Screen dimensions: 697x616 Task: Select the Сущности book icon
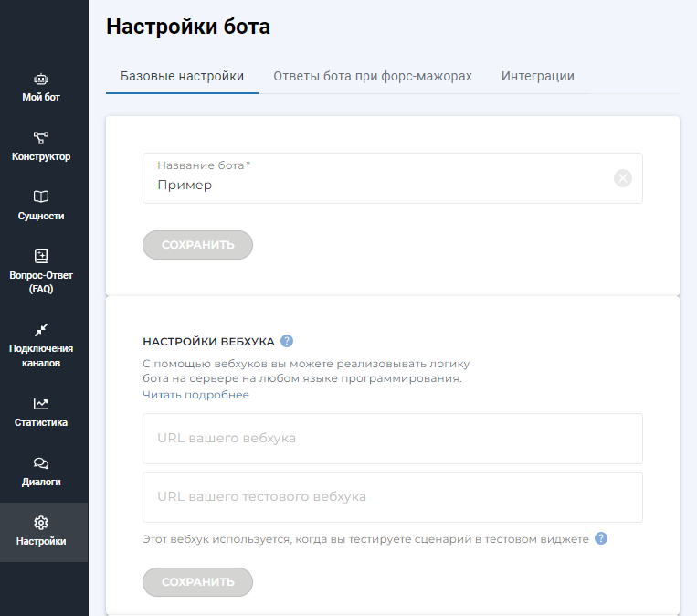click(x=41, y=197)
